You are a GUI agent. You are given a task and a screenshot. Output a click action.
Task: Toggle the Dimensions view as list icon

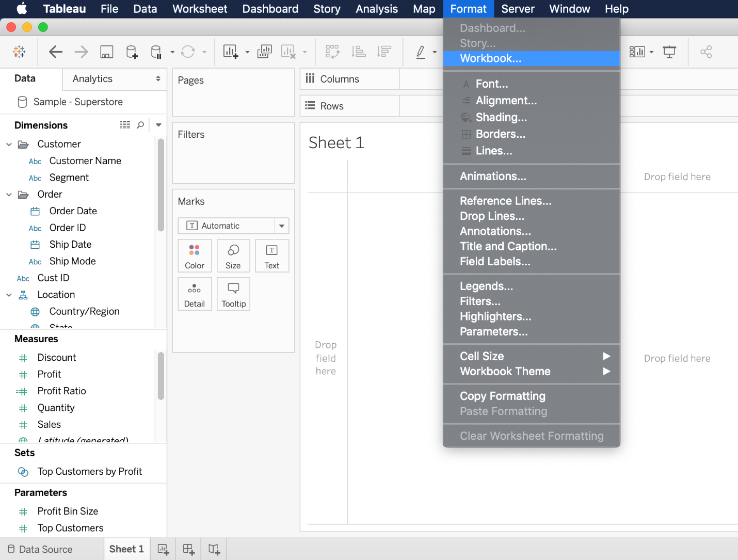pos(125,125)
